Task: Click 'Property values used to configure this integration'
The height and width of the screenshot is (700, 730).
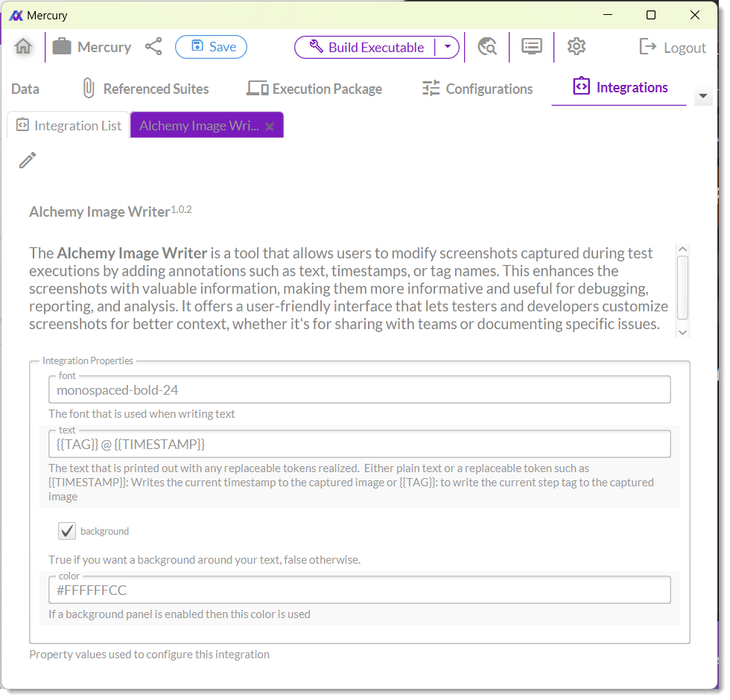Action: tap(149, 655)
